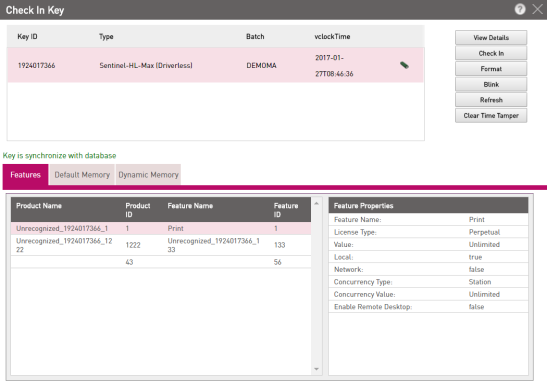Click the Type column header

click(x=106, y=37)
